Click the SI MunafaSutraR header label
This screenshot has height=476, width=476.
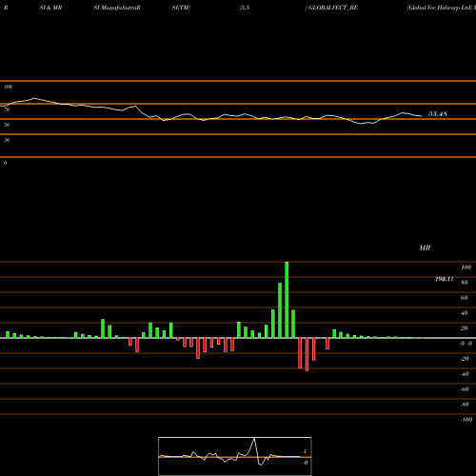click(x=117, y=8)
